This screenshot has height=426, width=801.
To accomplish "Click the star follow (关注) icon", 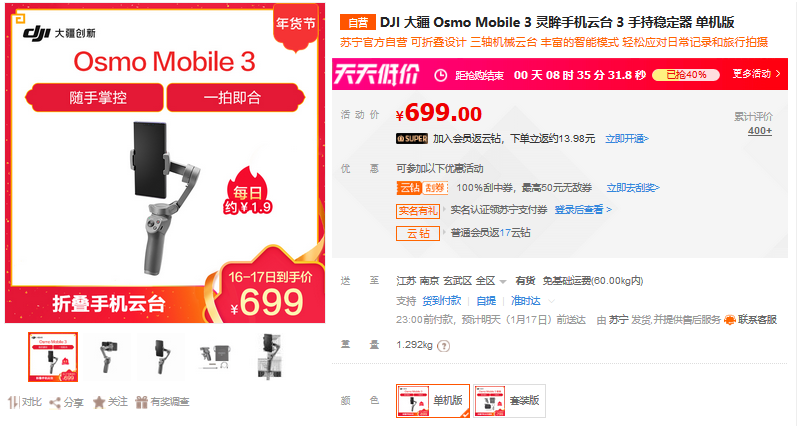I will click(99, 402).
